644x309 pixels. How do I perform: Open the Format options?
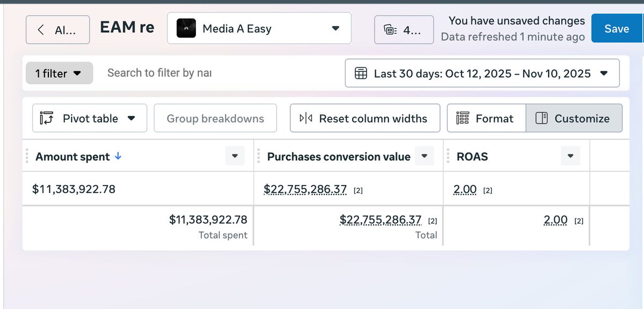pyautogui.click(x=486, y=119)
